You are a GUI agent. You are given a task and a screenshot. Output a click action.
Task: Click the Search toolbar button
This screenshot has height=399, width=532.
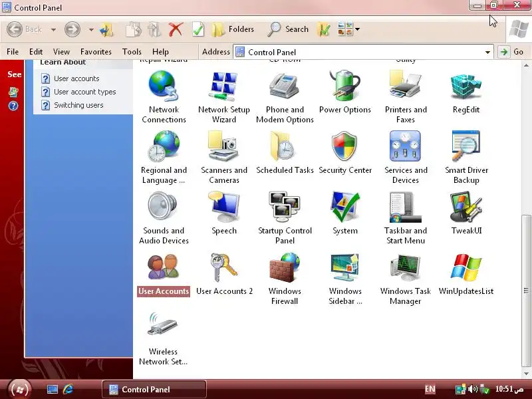click(288, 29)
